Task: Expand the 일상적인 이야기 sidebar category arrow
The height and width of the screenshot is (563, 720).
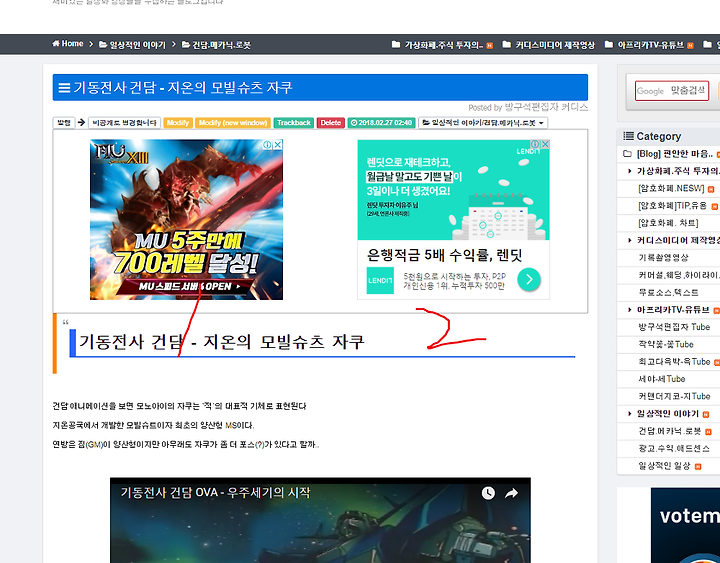Action: coord(630,414)
